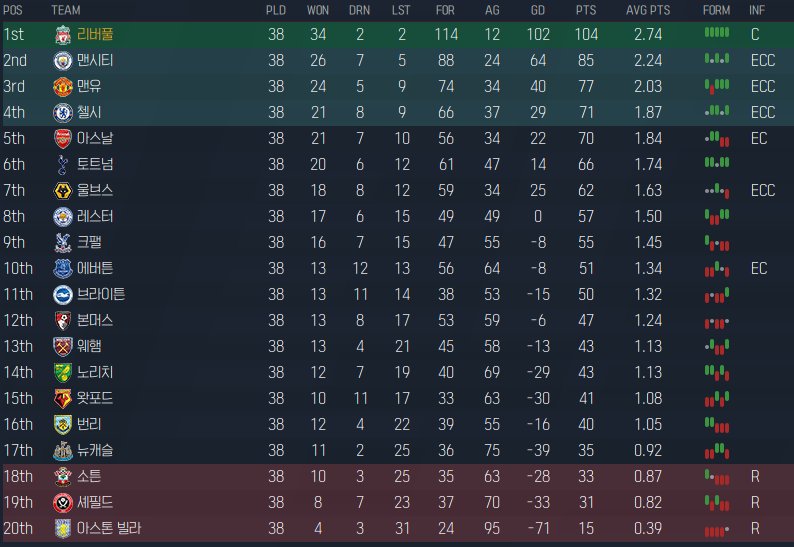Click Liverpool's form indicator bars

[x=717, y=33]
